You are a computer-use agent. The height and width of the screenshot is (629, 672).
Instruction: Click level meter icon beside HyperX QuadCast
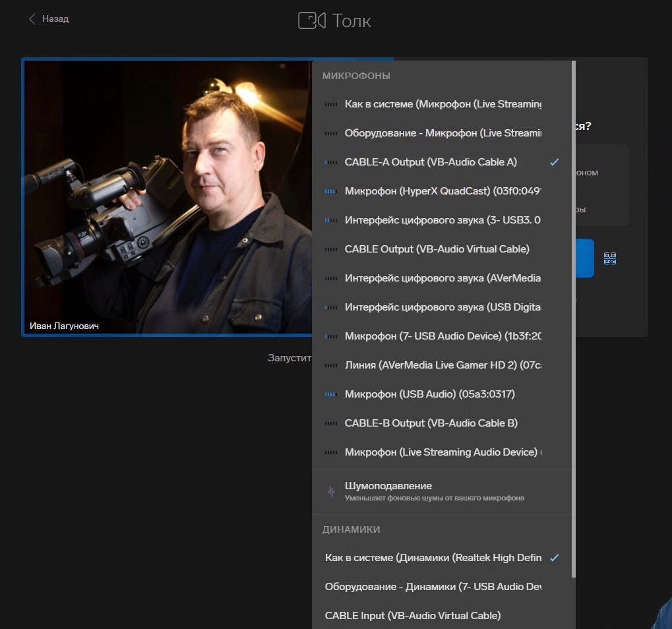330,191
